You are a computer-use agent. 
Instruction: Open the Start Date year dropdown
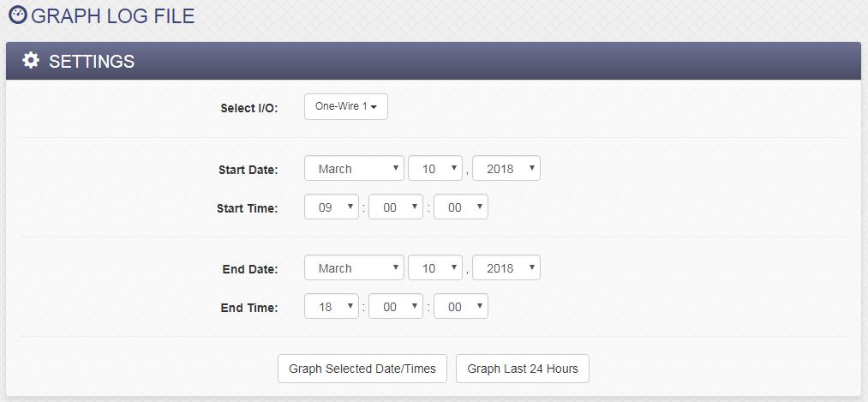click(506, 168)
